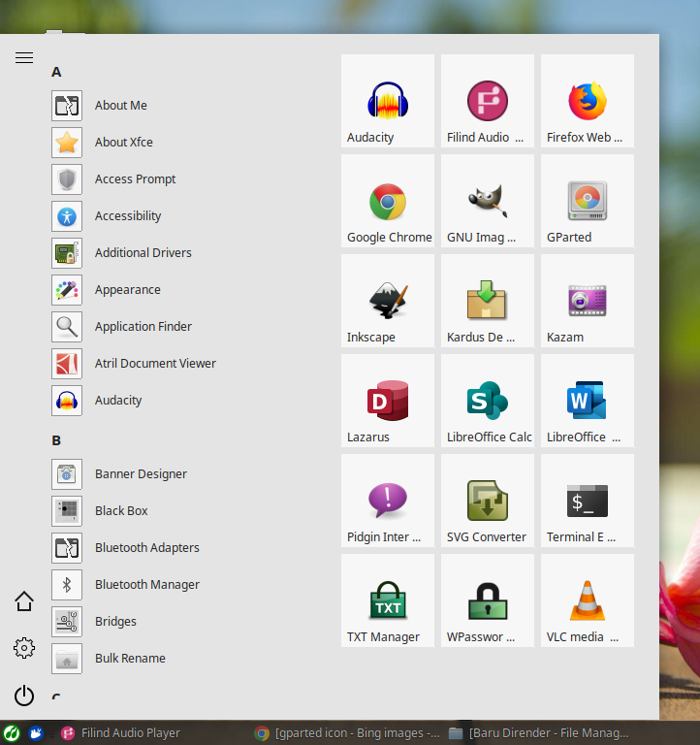Open the hamburger menu at top of sidebar

click(x=24, y=58)
